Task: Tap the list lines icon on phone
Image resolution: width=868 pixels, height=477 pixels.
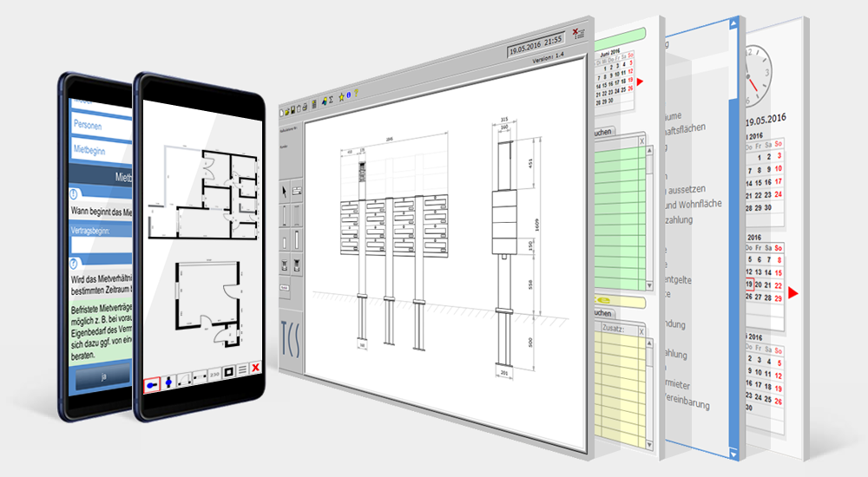Action: [243, 370]
